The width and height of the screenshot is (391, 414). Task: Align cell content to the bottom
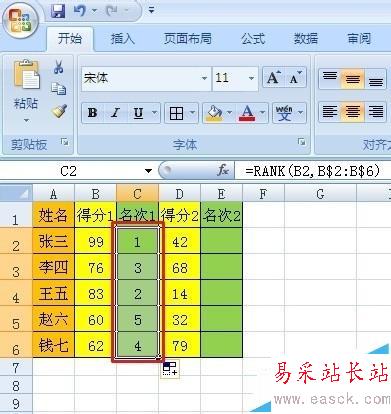(376, 79)
